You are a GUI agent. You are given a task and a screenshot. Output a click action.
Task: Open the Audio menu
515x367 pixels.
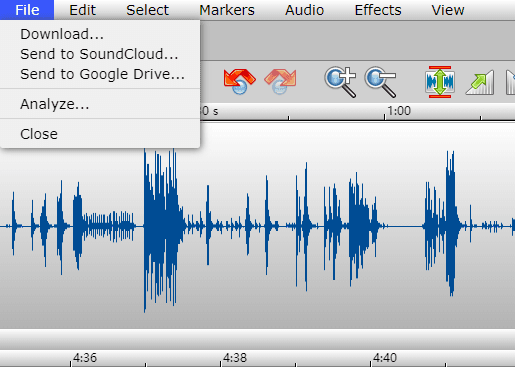coord(304,10)
